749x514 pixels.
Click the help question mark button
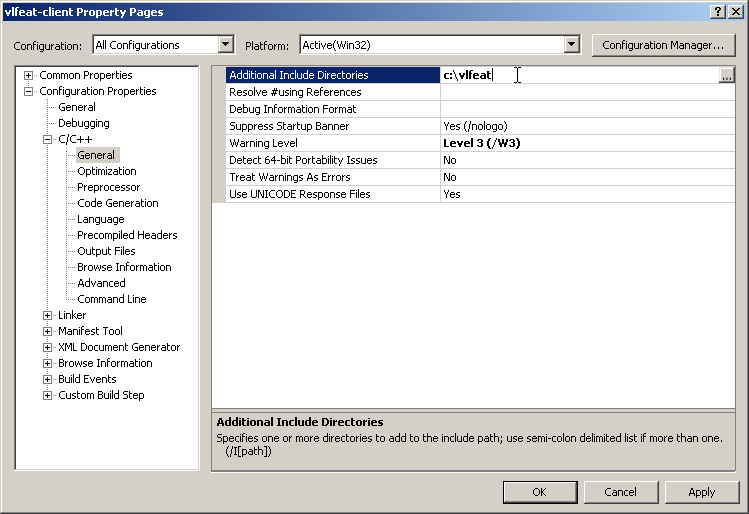coord(718,11)
